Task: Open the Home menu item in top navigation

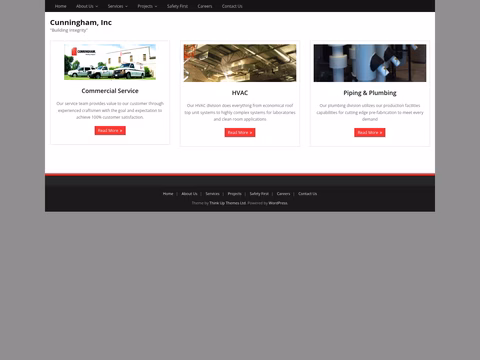Action: pos(60,6)
